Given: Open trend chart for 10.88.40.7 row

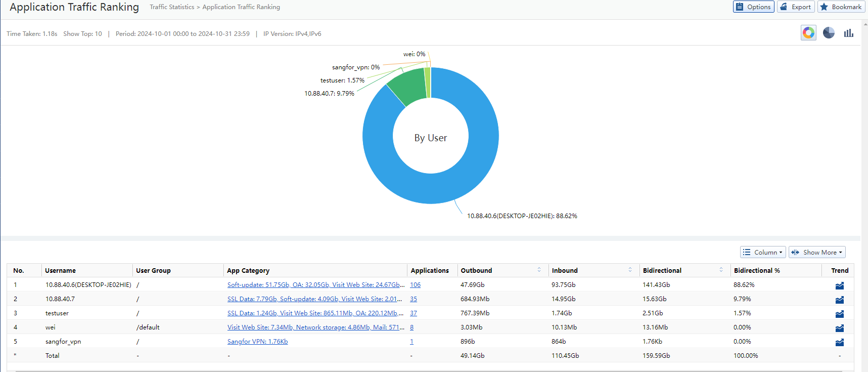Looking at the screenshot, I should [x=839, y=300].
